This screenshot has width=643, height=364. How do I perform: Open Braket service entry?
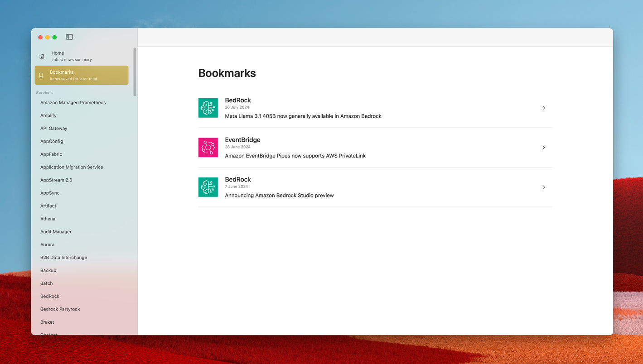[47, 322]
